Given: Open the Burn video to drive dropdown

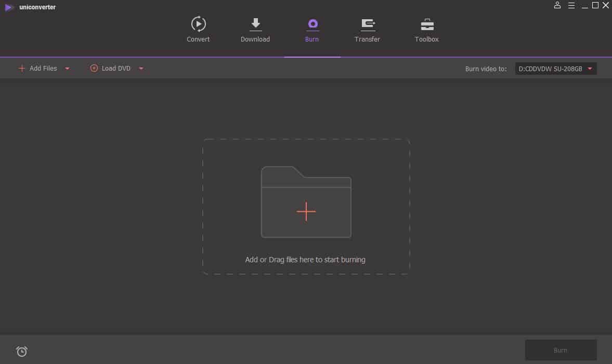Looking at the screenshot, I should click(x=555, y=69).
